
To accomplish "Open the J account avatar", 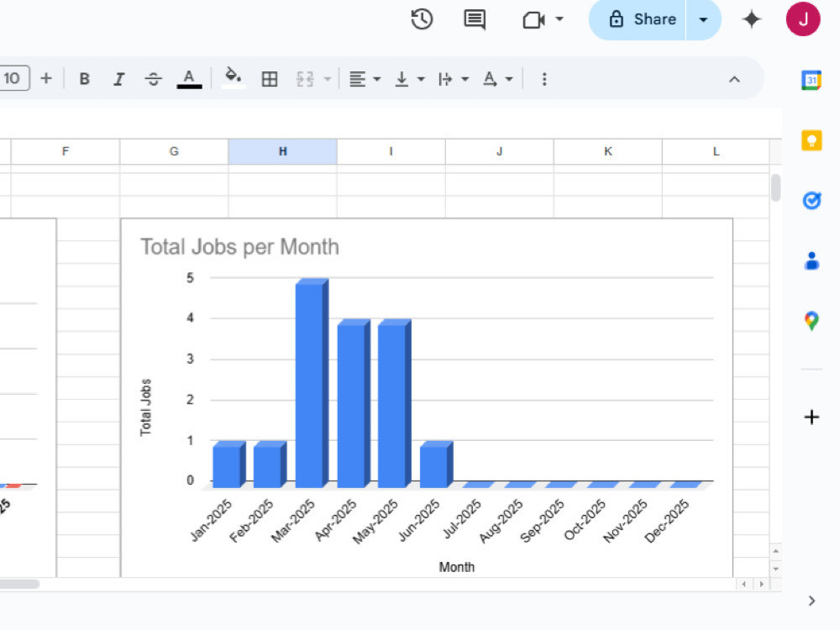I will [x=803, y=19].
